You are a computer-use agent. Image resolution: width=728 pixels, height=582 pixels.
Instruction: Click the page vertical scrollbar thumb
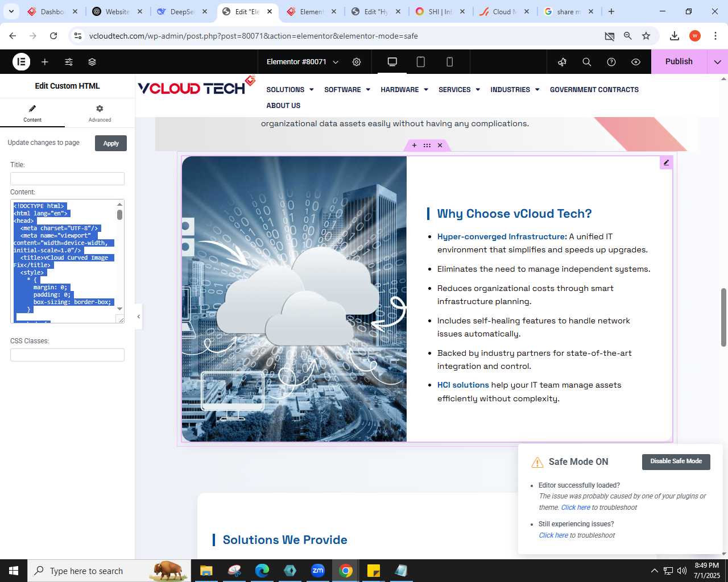click(x=723, y=317)
